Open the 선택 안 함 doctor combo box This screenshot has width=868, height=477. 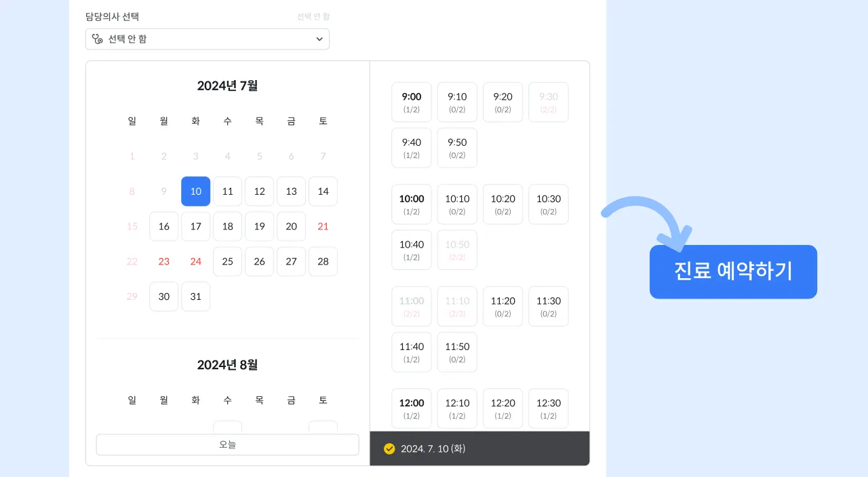pos(208,39)
